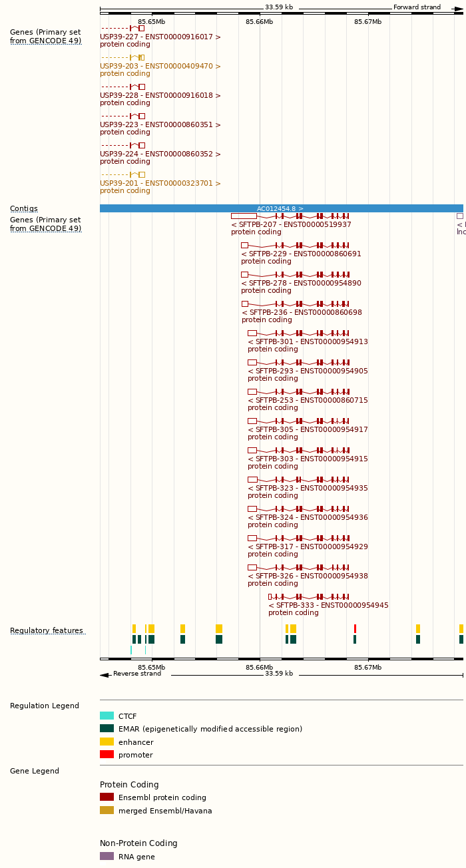Click the USP39-227 transcript exon glyph
466x868 pixels.
(x=141, y=29)
